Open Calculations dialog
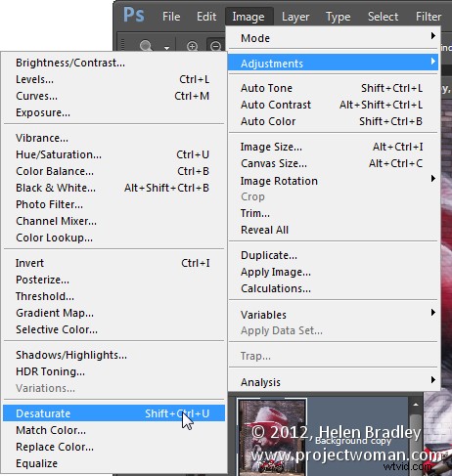452x476 pixels. pos(333,288)
